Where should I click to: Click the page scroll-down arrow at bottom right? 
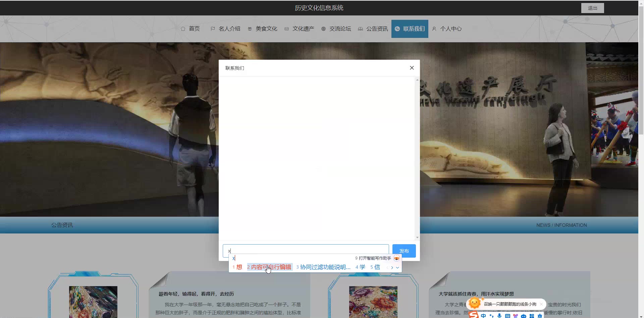click(642, 316)
